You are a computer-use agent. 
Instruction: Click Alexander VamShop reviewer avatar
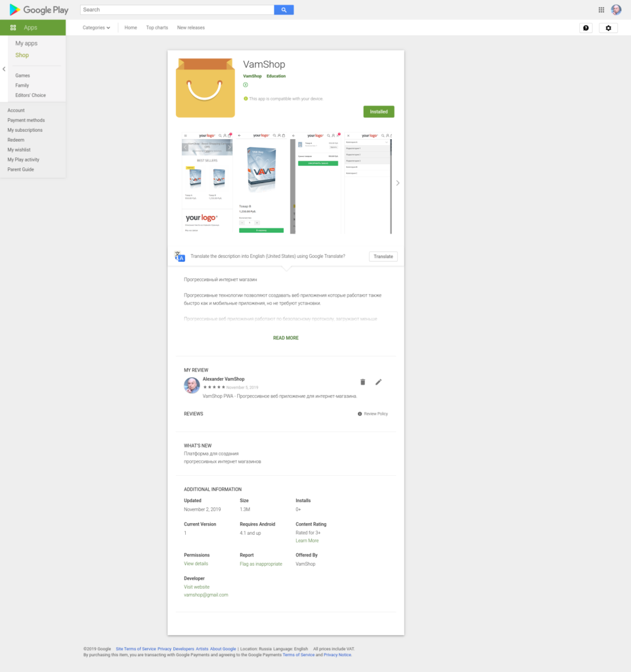tap(192, 385)
